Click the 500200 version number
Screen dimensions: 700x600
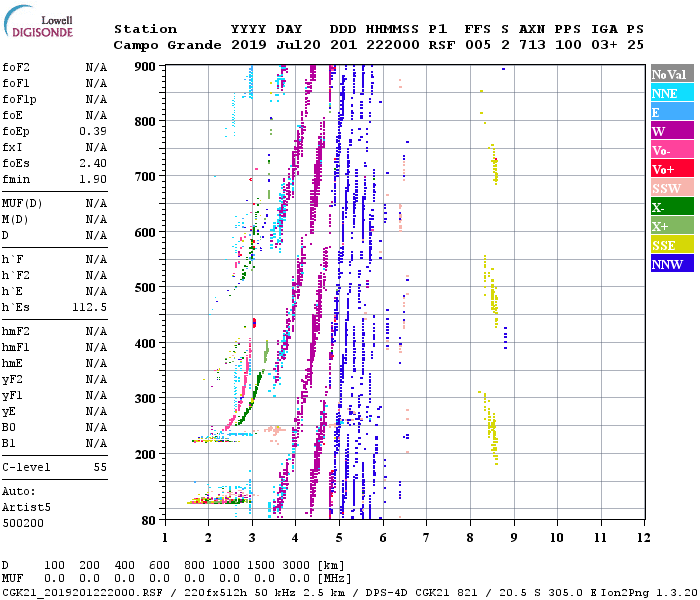point(23,523)
